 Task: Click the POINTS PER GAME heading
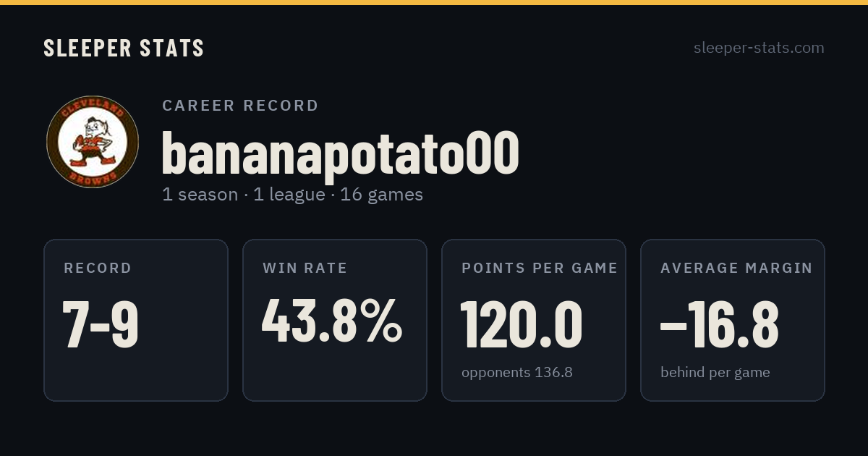coord(540,269)
